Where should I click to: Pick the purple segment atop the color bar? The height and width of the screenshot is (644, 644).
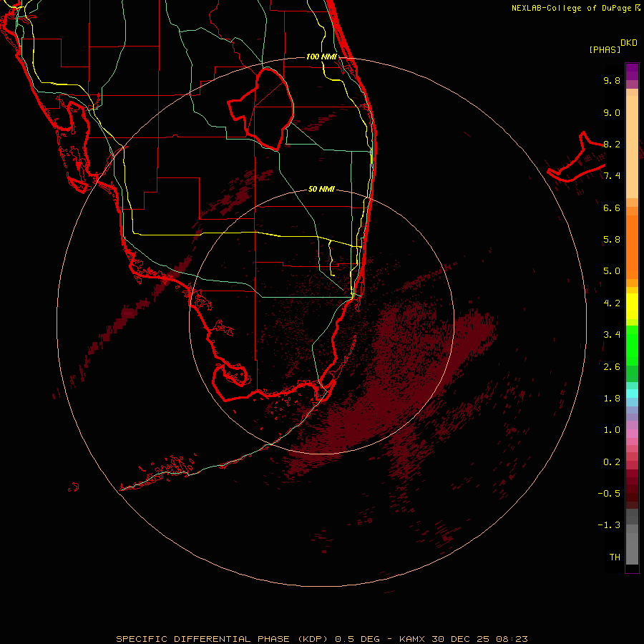pos(632,72)
